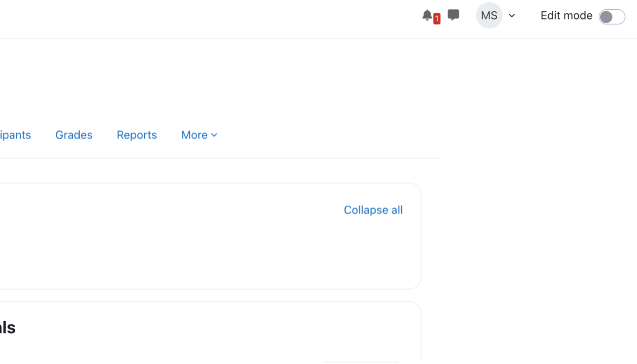Open the Reports tab
The width and height of the screenshot is (637, 364).
point(137,135)
